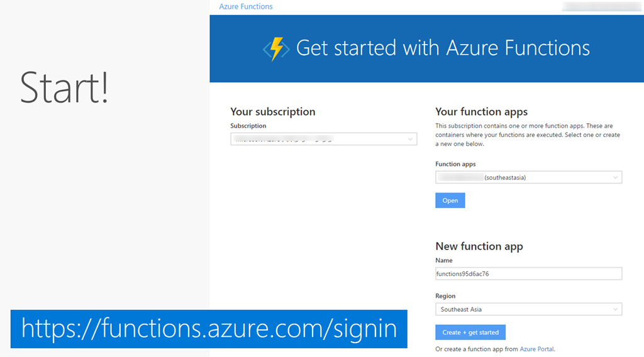The image size is (644, 357).
Task: Click the New function app heading
Action: 479,246
